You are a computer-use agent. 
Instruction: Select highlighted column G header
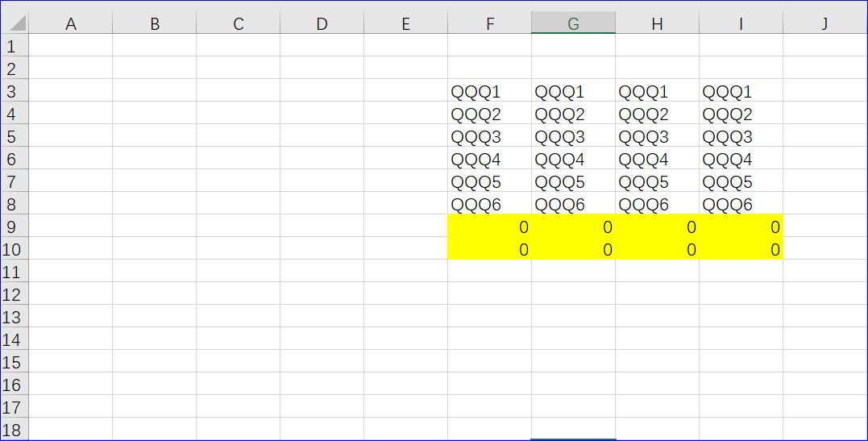pyautogui.click(x=574, y=23)
